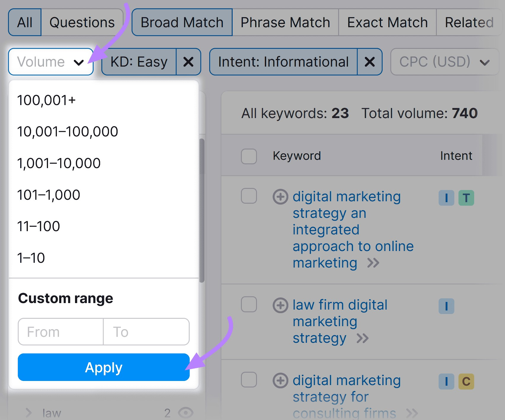Screen dimensions: 505x420
Task: Click the Apply button
Action: (x=104, y=367)
